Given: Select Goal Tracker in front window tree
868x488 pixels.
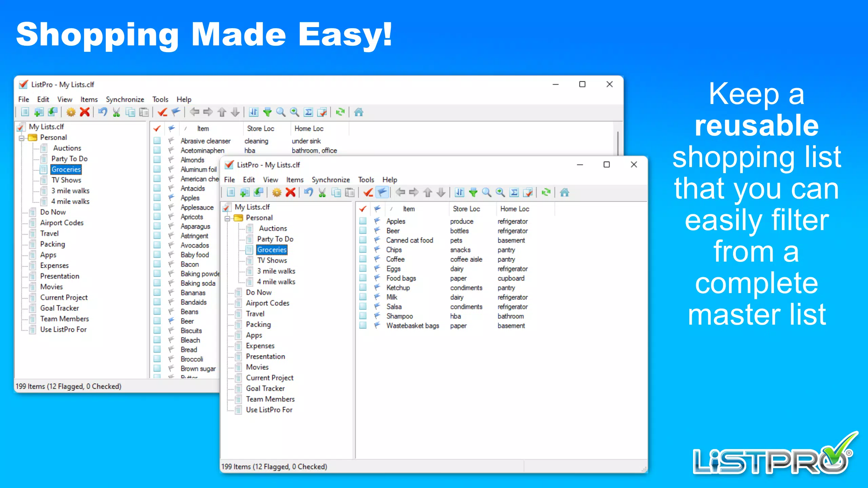Looking at the screenshot, I should (x=265, y=388).
